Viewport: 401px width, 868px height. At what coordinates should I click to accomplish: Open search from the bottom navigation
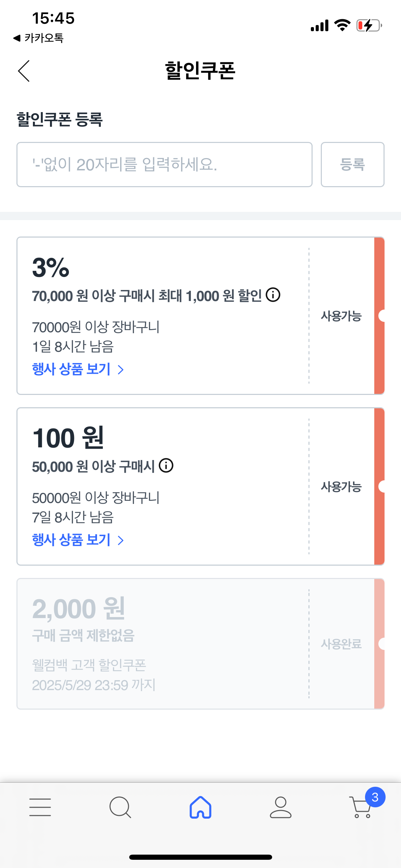pyautogui.click(x=120, y=807)
